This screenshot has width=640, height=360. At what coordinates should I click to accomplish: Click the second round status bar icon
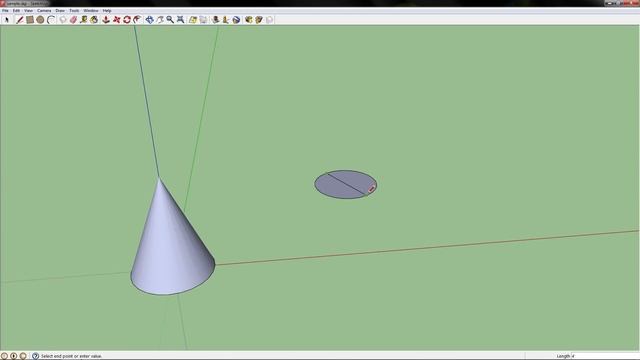pos(13,356)
